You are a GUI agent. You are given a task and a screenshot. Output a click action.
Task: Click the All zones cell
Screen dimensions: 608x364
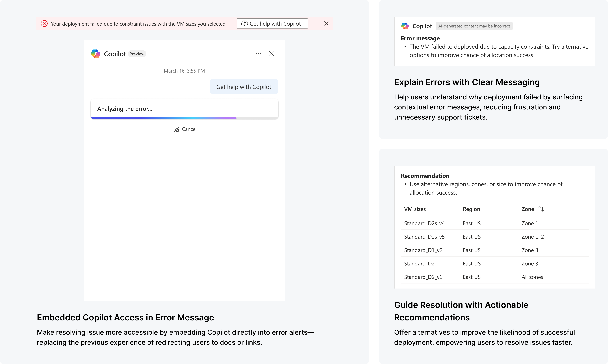click(532, 277)
